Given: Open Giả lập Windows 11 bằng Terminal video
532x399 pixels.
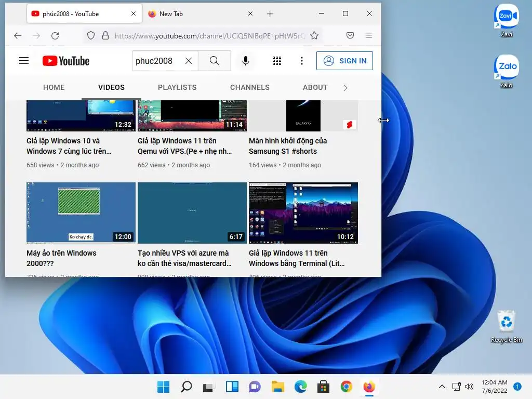Looking at the screenshot, I should point(297,258).
